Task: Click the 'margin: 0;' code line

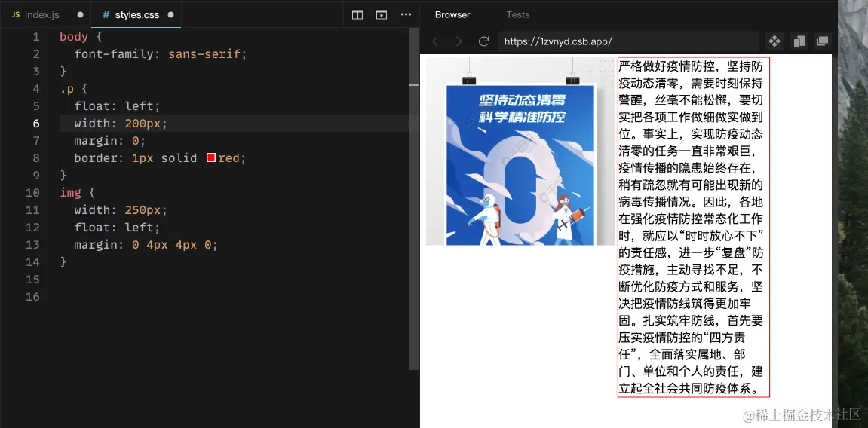Action: pyautogui.click(x=109, y=141)
